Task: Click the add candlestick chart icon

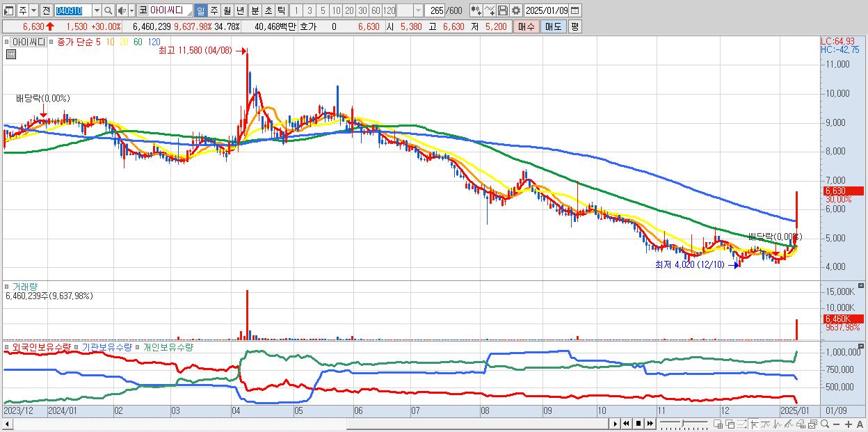Action: (476, 10)
